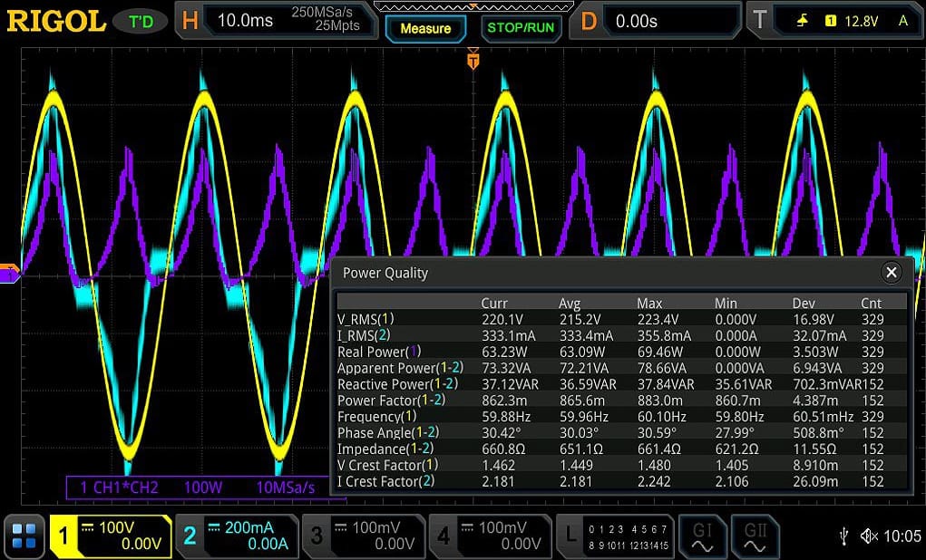926x560 pixels.
Task: Click the Power Quality panel title
Action: point(385,274)
